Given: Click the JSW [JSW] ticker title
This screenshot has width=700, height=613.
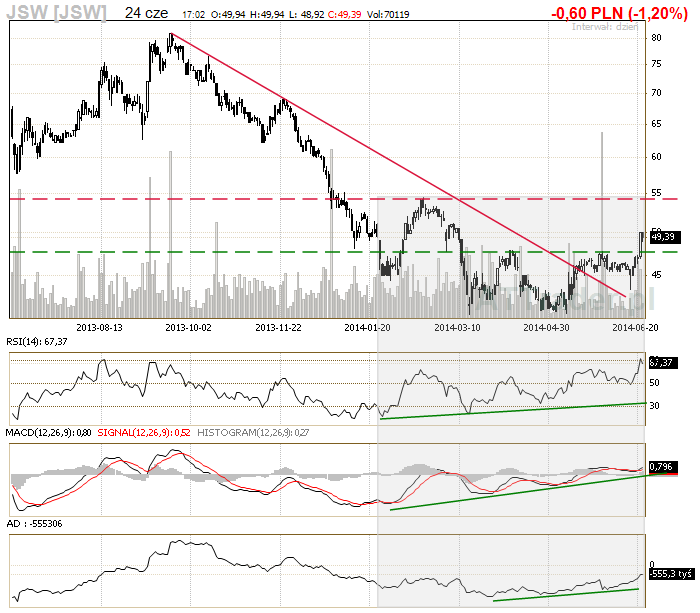Looking at the screenshot, I should click(56, 12).
